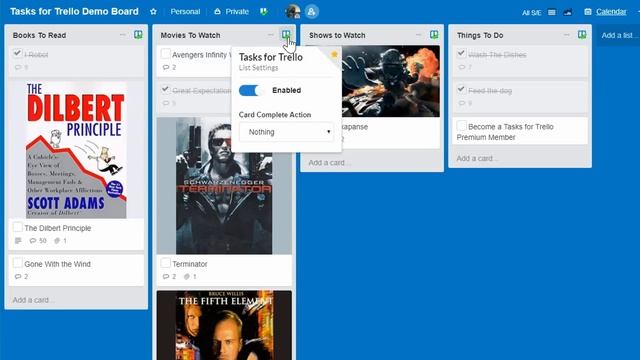Viewport: 640px width, 360px height.
Task: Click the Shows to Watch list title
Action: pyautogui.click(x=337, y=36)
